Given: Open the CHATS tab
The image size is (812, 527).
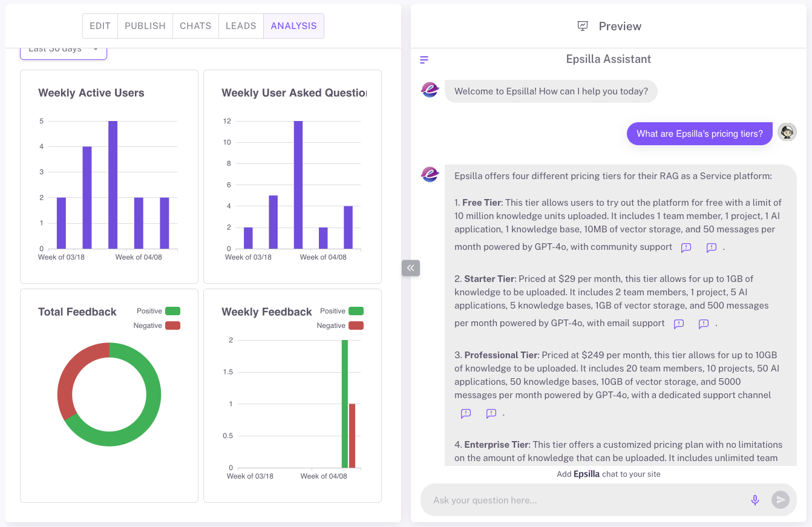Looking at the screenshot, I should click(195, 26).
